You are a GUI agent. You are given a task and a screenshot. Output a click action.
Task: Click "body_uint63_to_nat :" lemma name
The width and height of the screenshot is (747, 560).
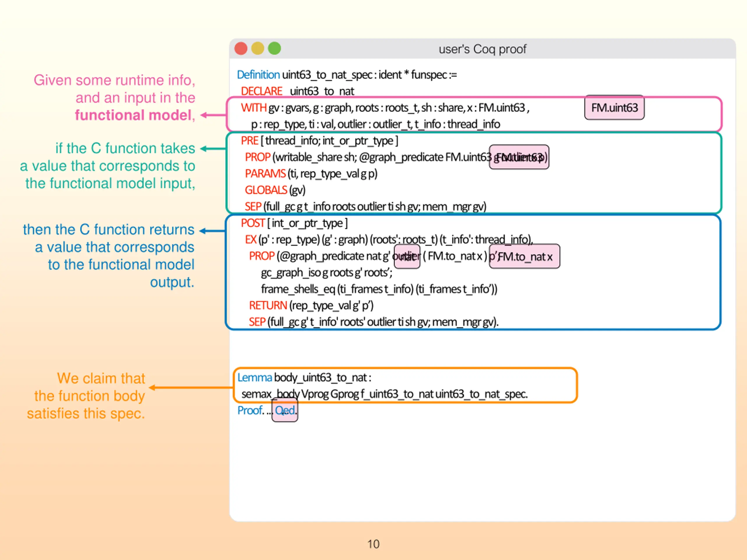322,377
